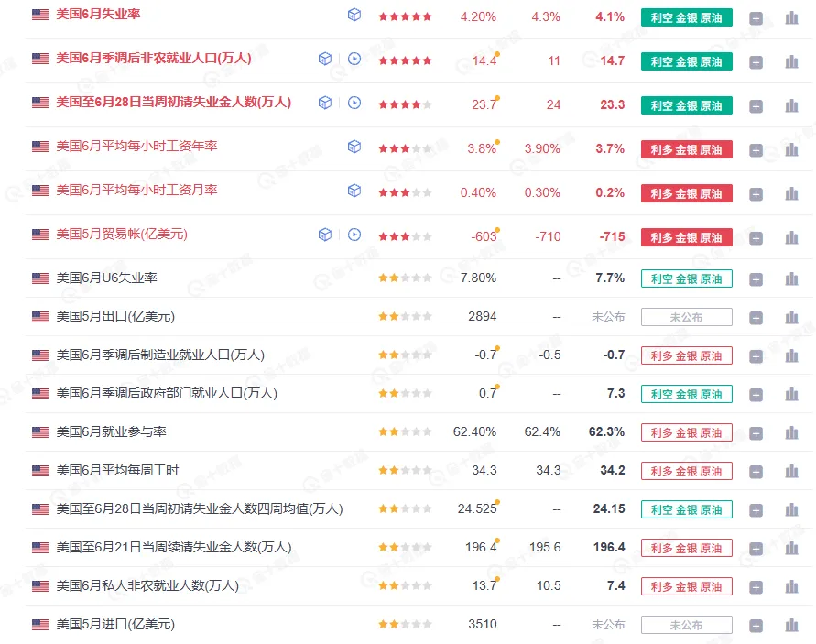Open chart icon for 美国6月U6失业率
Image resolution: width=816 pixels, height=644 pixels.
tap(791, 279)
